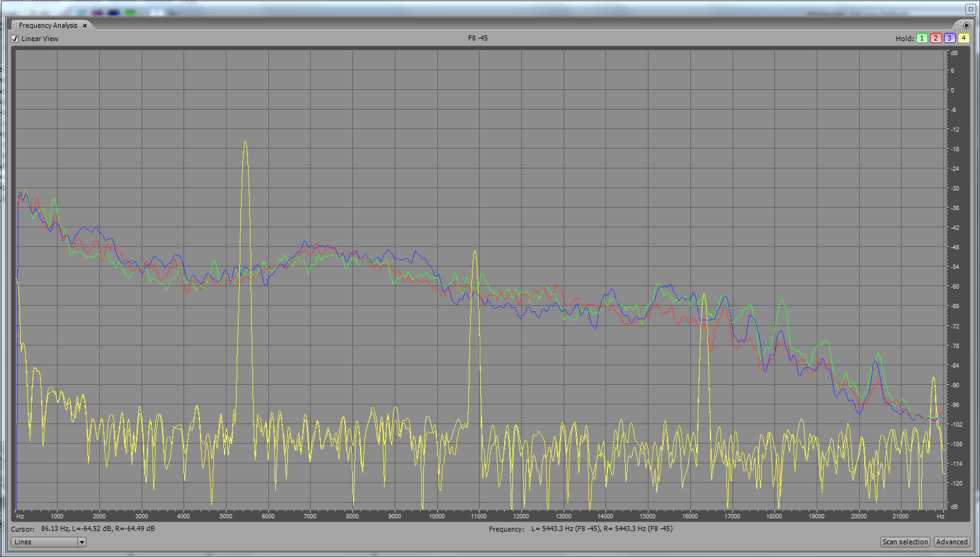The width and height of the screenshot is (980, 557).
Task: Click the Frequency Analysis tab grip handle
Action: [x=15, y=25]
